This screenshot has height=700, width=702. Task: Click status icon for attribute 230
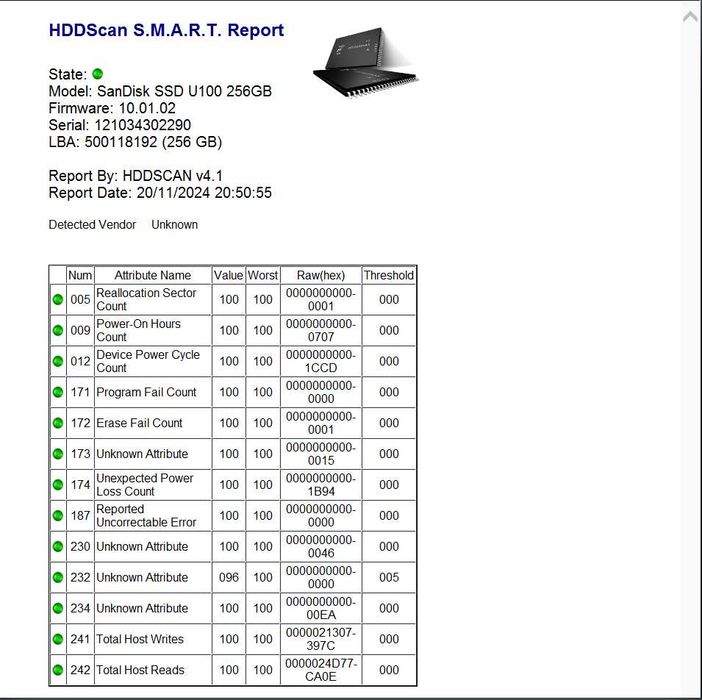(x=58, y=546)
